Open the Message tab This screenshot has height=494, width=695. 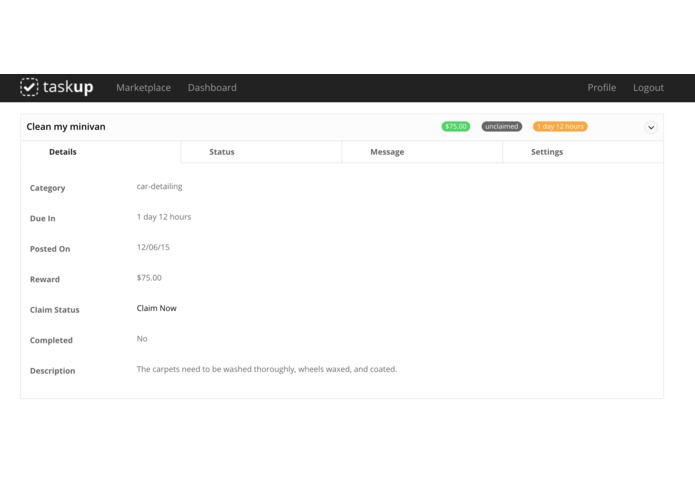(x=422, y=152)
